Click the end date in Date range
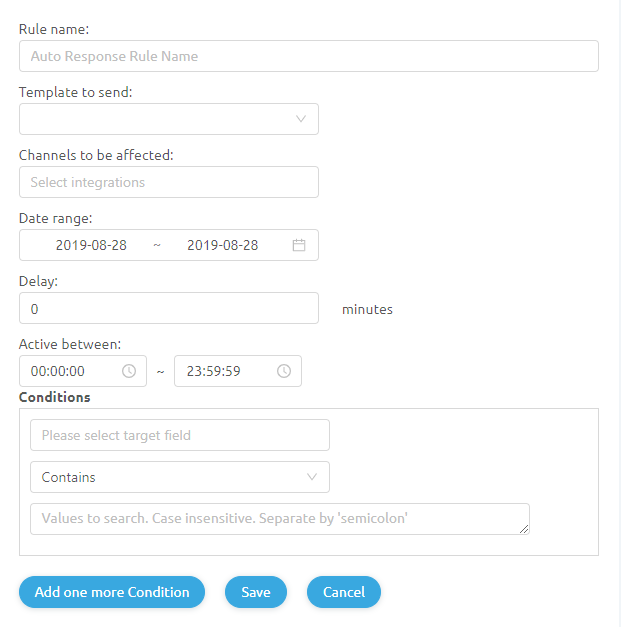 222,245
